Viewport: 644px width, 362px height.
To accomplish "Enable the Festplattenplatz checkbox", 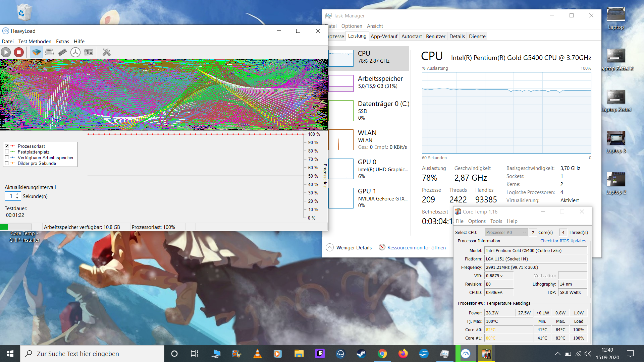I will click(x=7, y=152).
